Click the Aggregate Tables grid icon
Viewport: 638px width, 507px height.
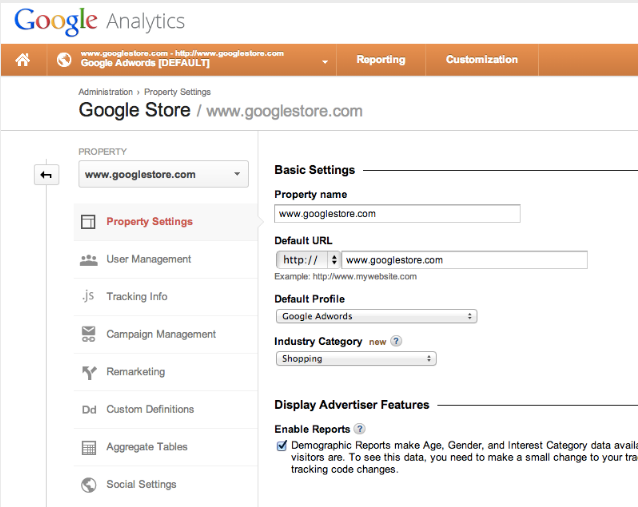tap(88, 447)
